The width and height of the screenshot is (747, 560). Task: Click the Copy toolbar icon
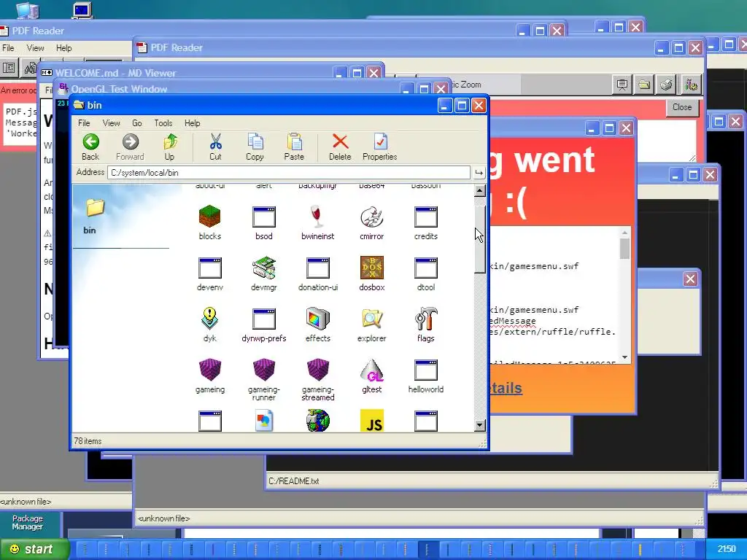click(255, 147)
